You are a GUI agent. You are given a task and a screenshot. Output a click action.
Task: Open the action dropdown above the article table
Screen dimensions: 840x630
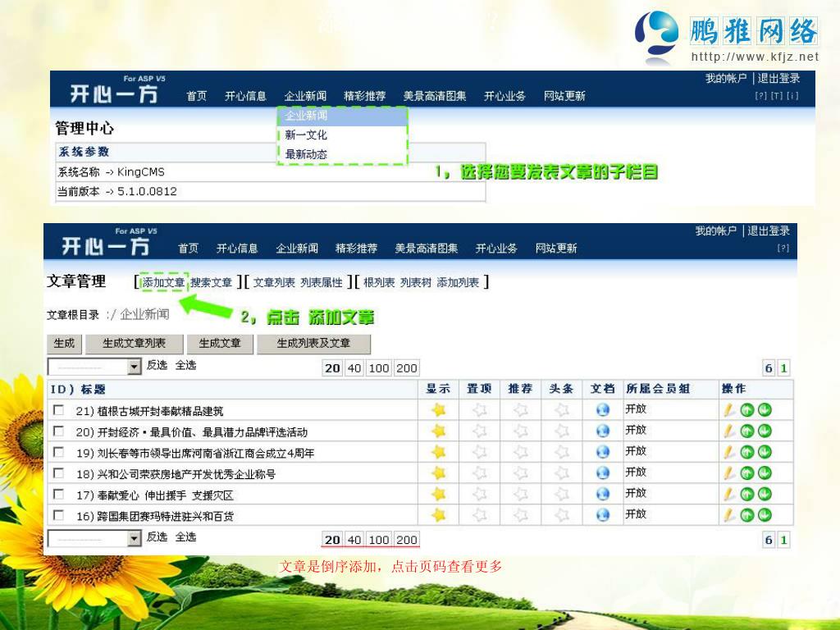[94, 367]
